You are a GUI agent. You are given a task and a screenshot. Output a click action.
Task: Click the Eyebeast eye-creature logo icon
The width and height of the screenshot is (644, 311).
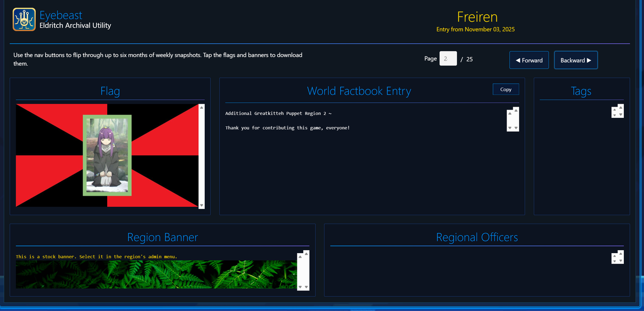click(x=24, y=20)
